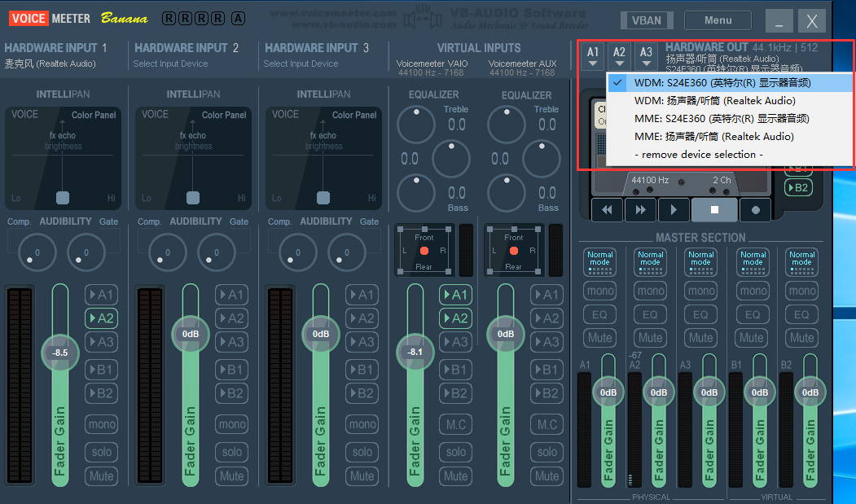Screen dimensions: 856x504
Task: Mute Hardware Input 1 strip
Action: click(102, 476)
